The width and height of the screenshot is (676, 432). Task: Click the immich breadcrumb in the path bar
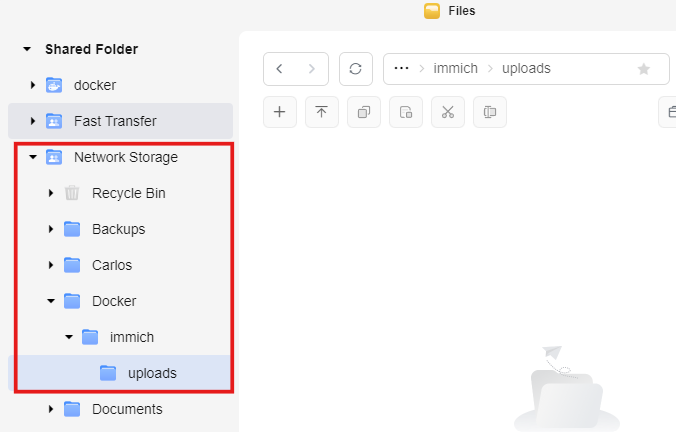tap(455, 69)
